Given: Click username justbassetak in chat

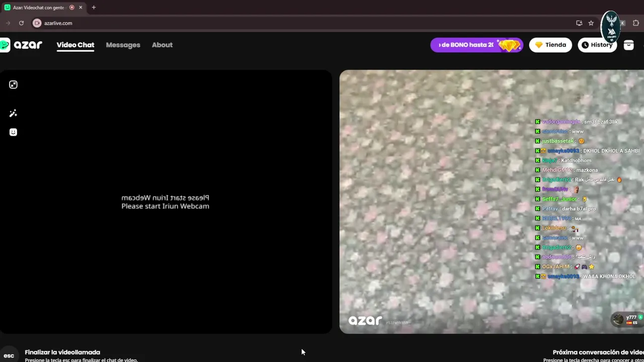Looking at the screenshot, I should click(x=557, y=141).
